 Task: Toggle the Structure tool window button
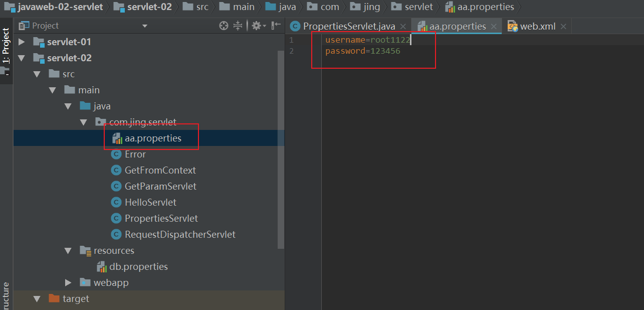[6, 296]
